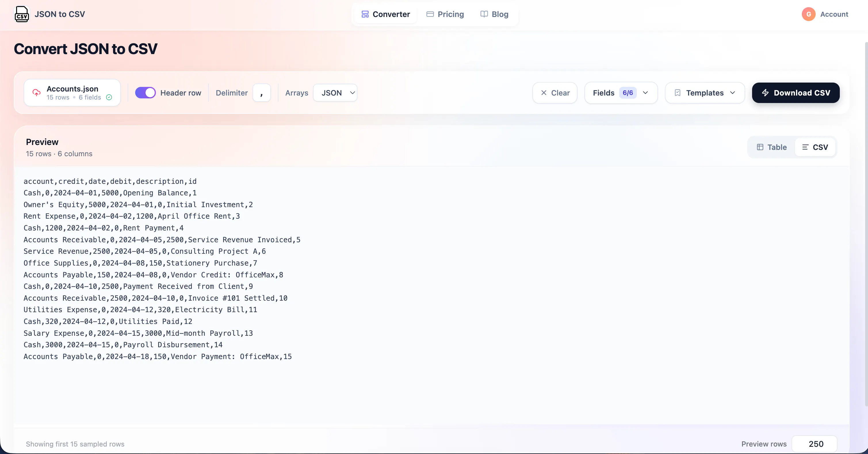
Task: Click the Service Revenue Invoiced CSV row
Action: pos(162,240)
